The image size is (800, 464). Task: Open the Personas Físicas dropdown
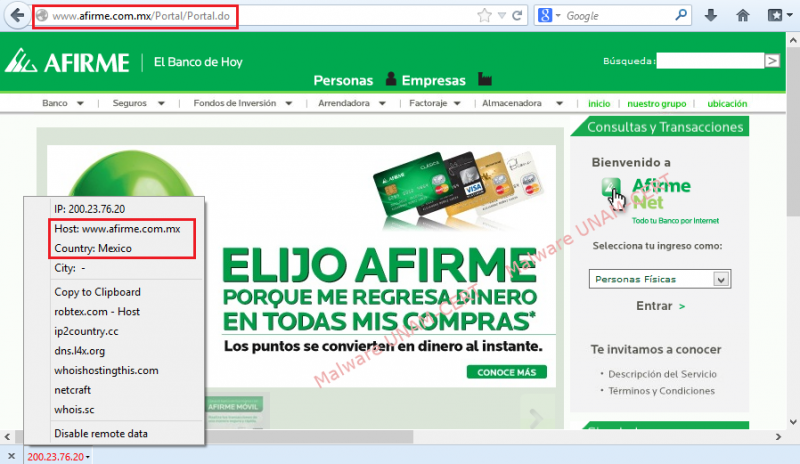click(660, 279)
